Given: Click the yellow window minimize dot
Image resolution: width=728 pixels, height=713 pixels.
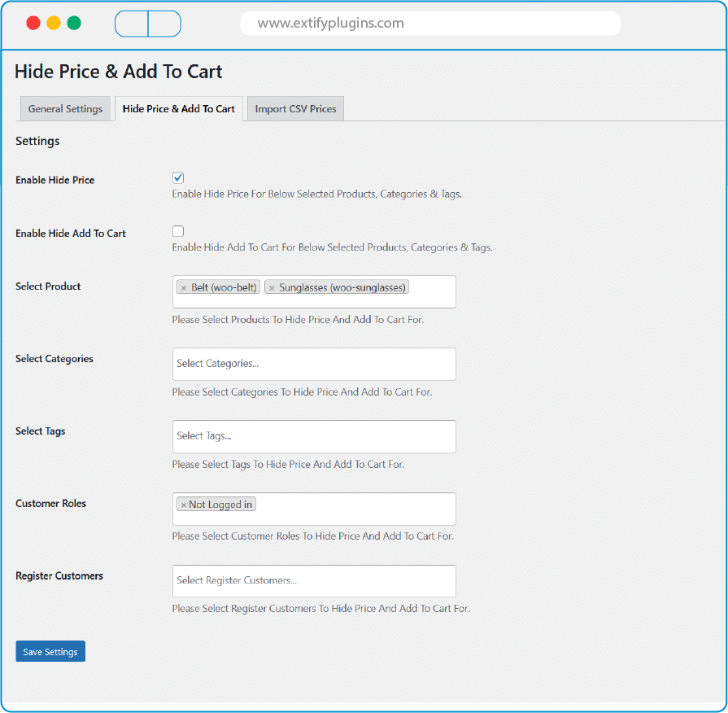Looking at the screenshot, I should point(54,23).
